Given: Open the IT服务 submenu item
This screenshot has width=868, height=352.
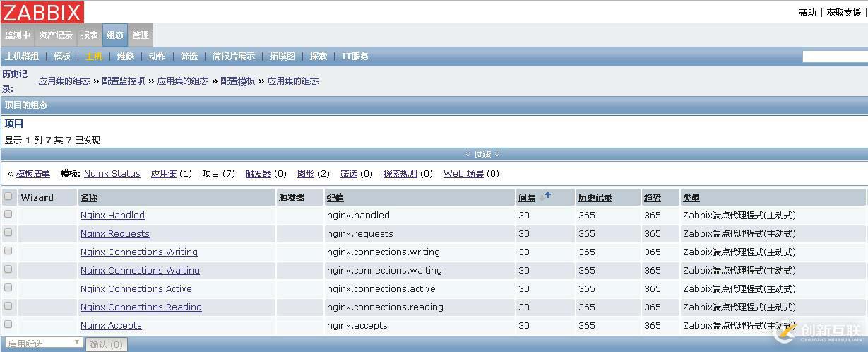Looking at the screenshot, I should coord(355,57).
